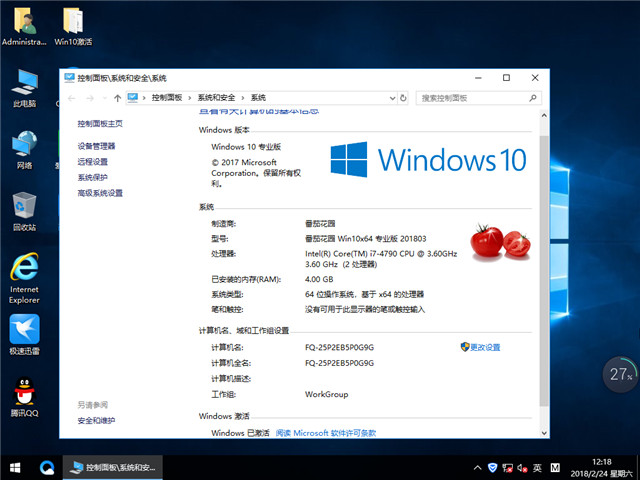The width and height of the screenshot is (640, 480).
Task: Click scrollbar up arrow in system window
Action: click(544, 116)
